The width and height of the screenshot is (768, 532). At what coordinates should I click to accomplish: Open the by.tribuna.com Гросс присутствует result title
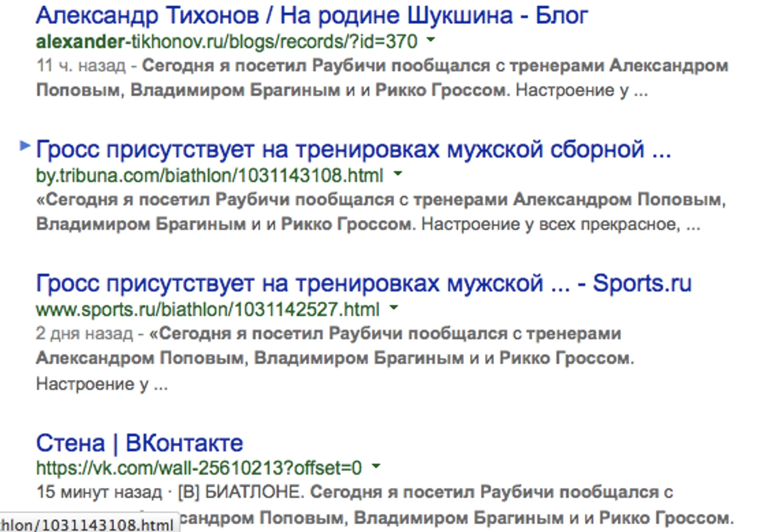pyautogui.click(x=353, y=149)
